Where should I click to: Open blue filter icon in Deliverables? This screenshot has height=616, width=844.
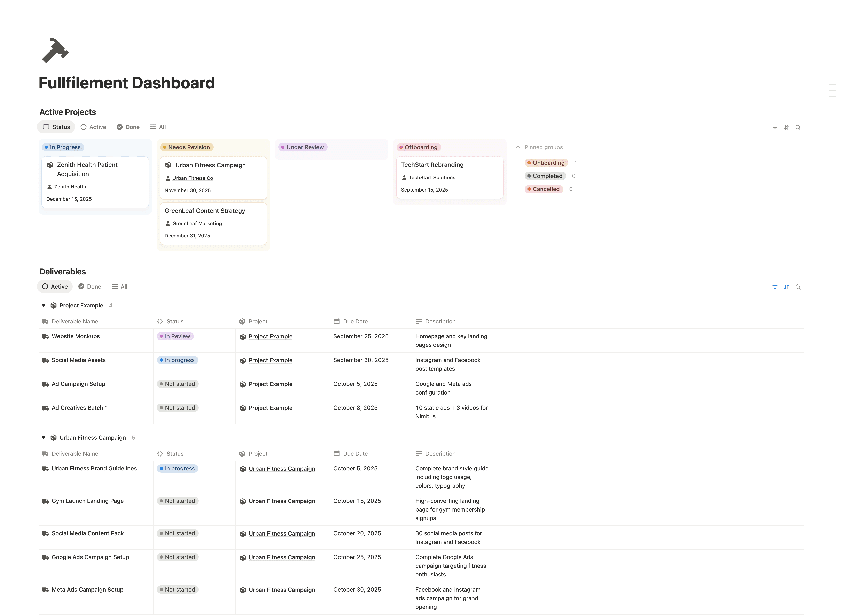pyautogui.click(x=775, y=287)
